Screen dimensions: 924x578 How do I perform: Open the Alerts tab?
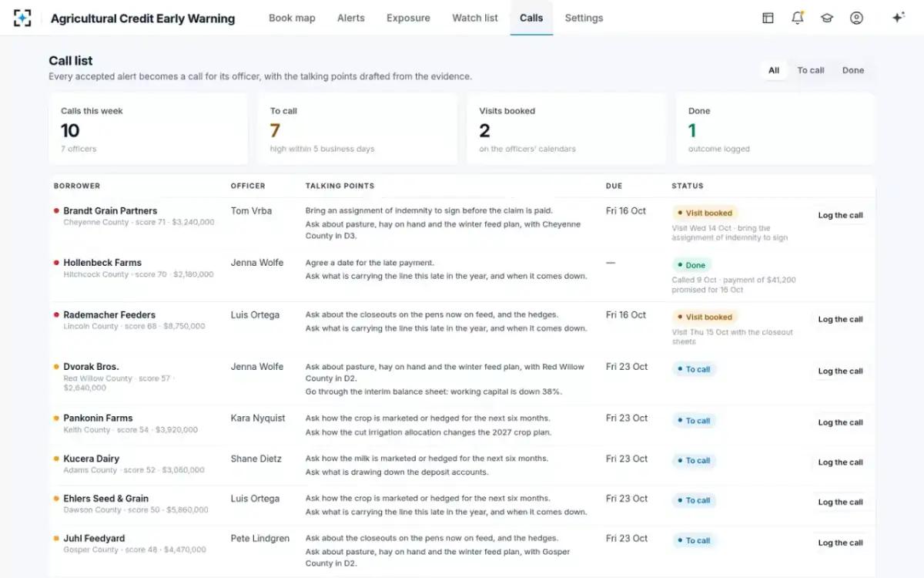(x=351, y=18)
